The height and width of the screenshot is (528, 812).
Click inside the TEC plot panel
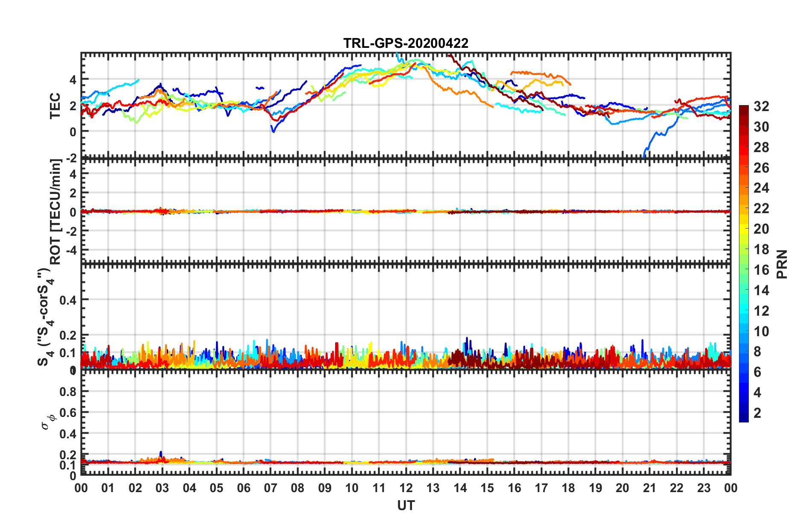(406, 105)
